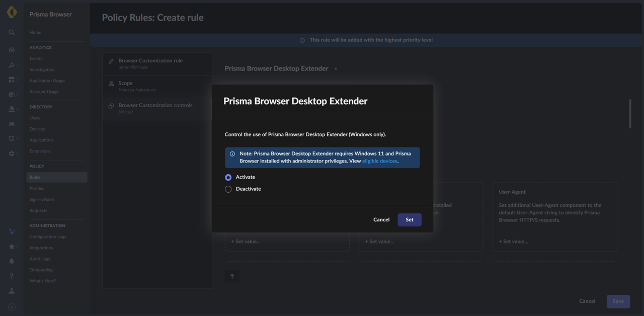Expand chevron beside alarm siren icon
This screenshot has width=644, height=316.
17,109
